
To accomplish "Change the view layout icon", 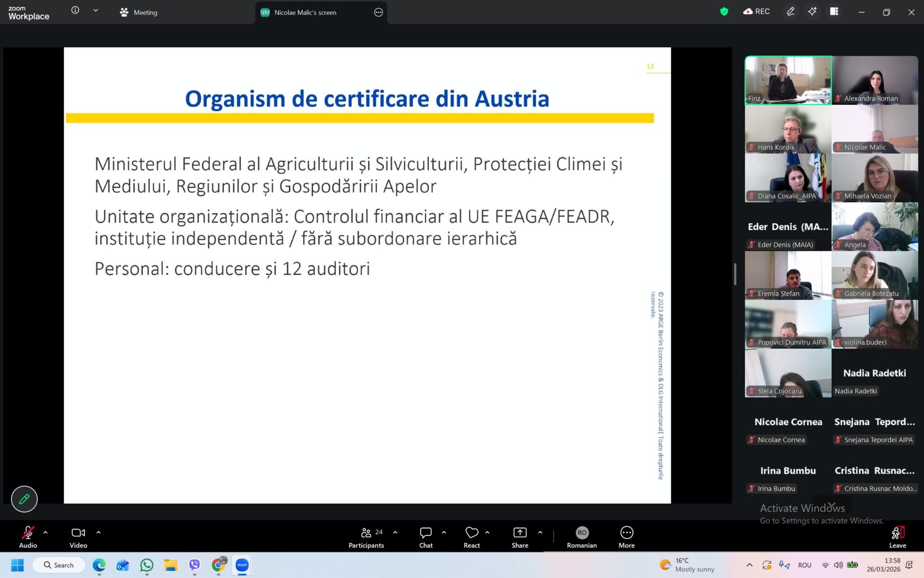I will coord(834,12).
